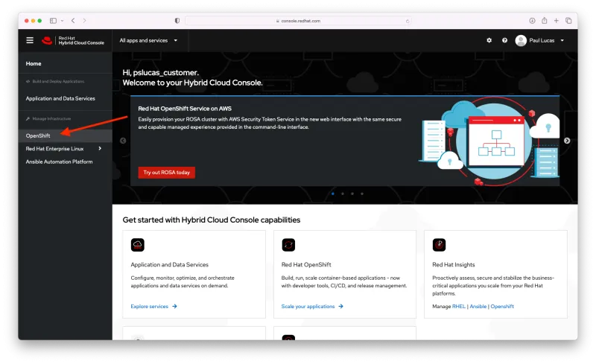596x364 pixels.
Task: Click the Red Hat OpenShift card icon
Action: [288, 245]
